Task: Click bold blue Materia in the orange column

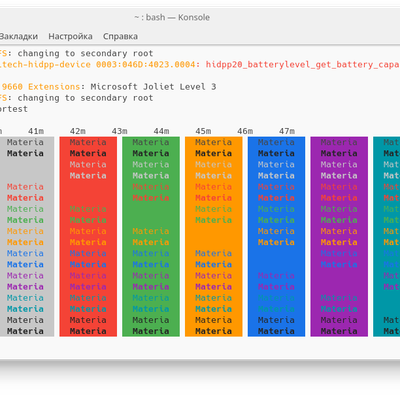Action: pos(213,264)
